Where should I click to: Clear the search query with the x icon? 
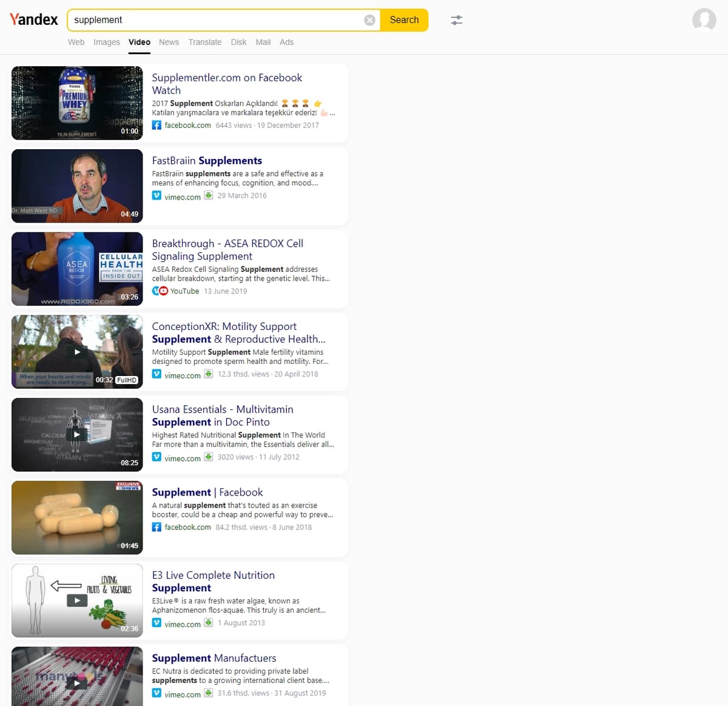click(x=369, y=20)
